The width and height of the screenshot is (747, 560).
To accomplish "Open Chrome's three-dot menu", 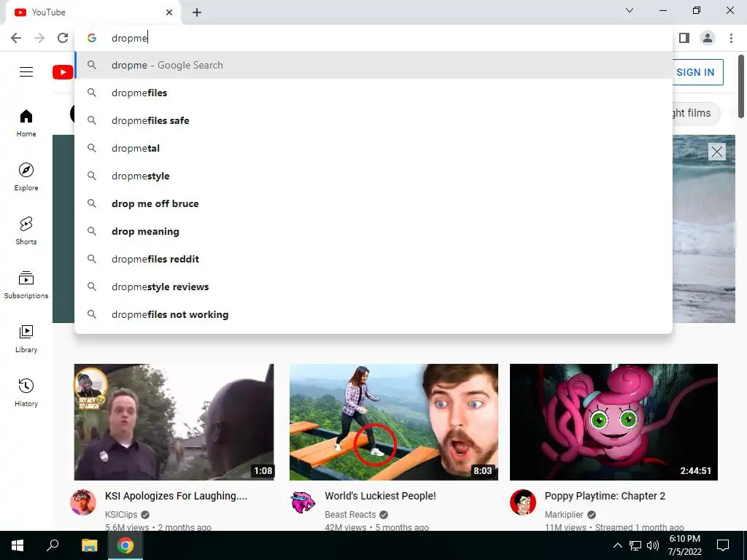I will [731, 38].
